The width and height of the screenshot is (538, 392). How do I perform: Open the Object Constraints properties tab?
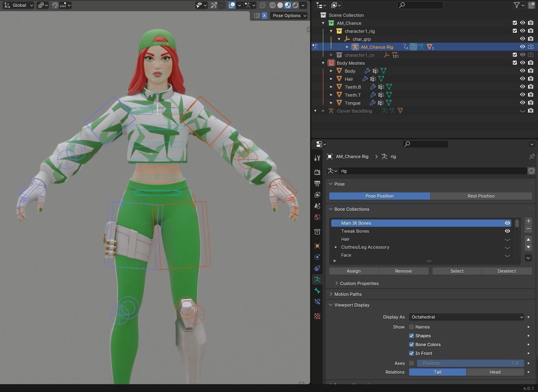(x=317, y=268)
